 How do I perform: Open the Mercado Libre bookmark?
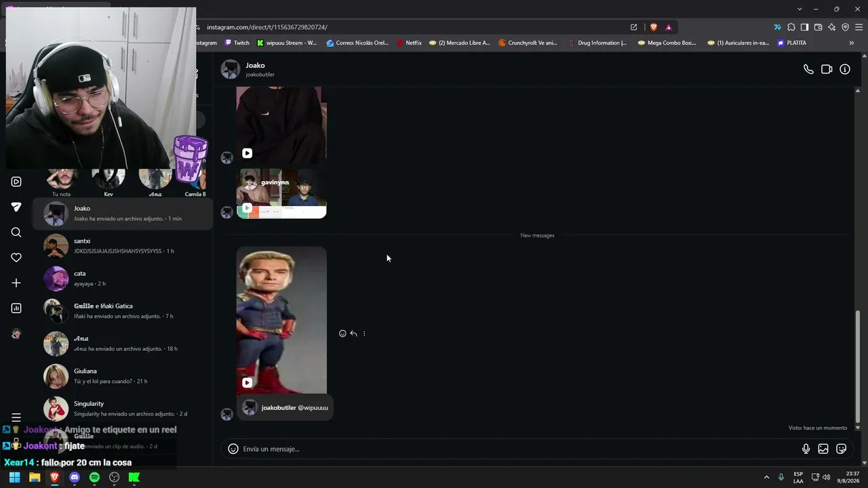460,43
